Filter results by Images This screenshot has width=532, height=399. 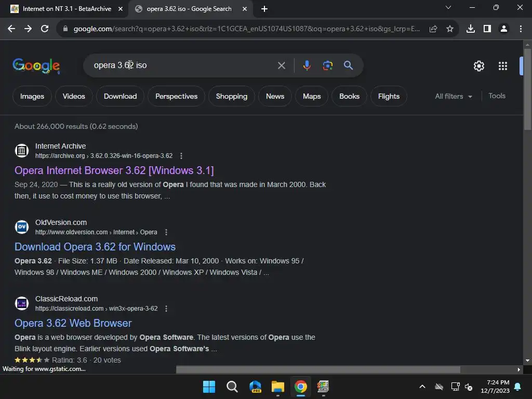(x=32, y=96)
